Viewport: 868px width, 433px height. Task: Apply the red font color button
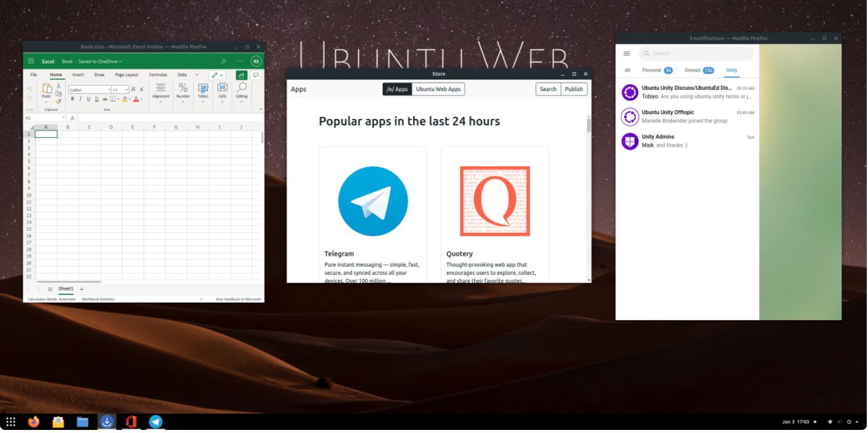tap(136, 99)
